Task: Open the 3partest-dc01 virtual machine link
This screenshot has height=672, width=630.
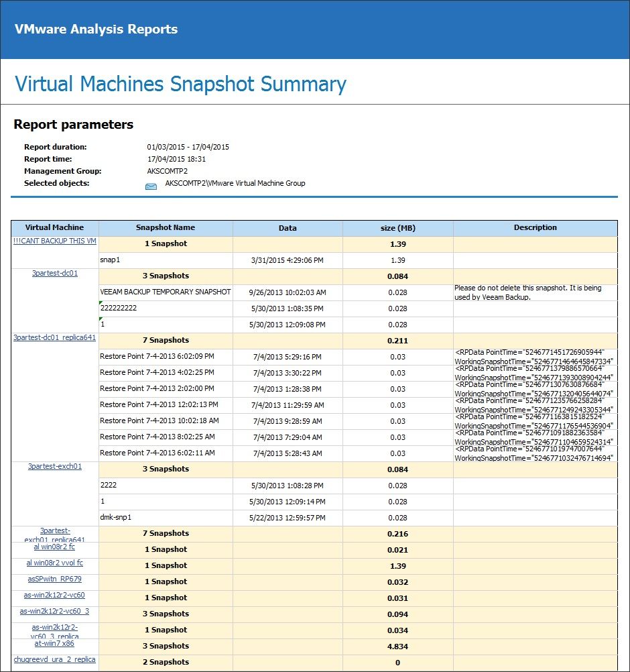Action: point(55,273)
